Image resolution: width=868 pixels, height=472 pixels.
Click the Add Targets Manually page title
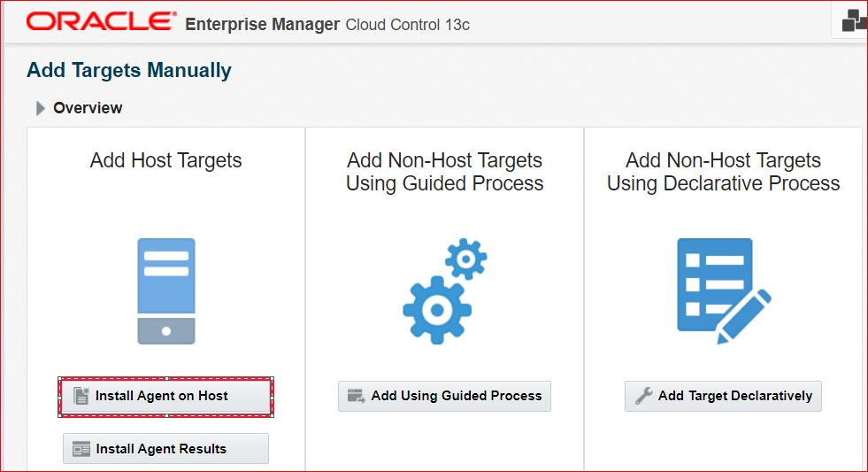[129, 71]
